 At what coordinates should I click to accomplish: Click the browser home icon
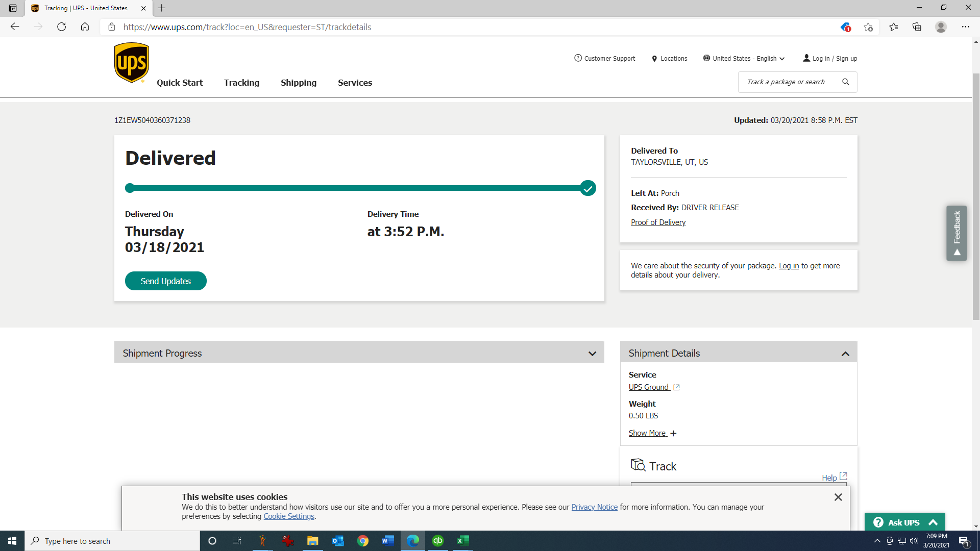coord(85,27)
